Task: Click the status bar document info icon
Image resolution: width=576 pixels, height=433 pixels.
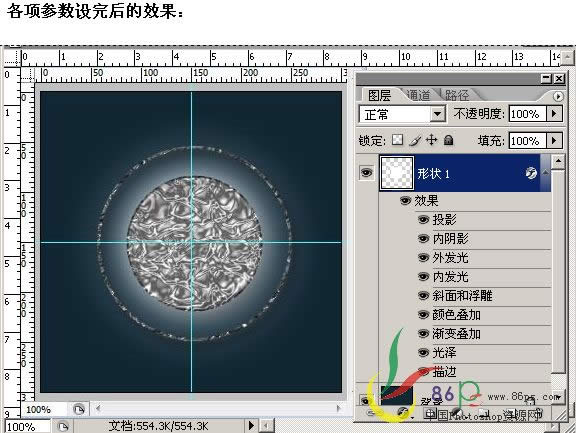Action: pos(63,427)
